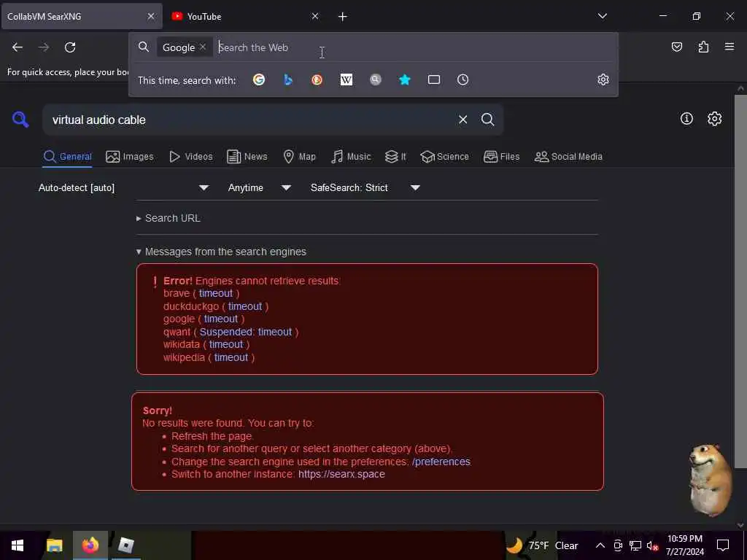Click the muted volume tray icon
The height and width of the screenshot is (560, 747).
pyautogui.click(x=652, y=545)
